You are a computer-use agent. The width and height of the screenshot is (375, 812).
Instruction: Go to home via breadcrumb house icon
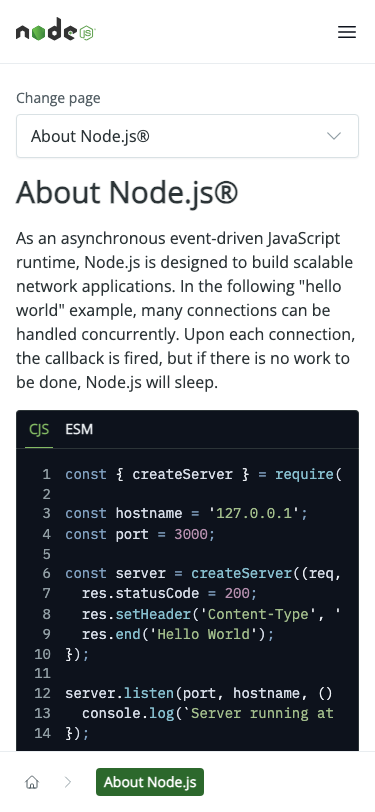pyautogui.click(x=32, y=782)
